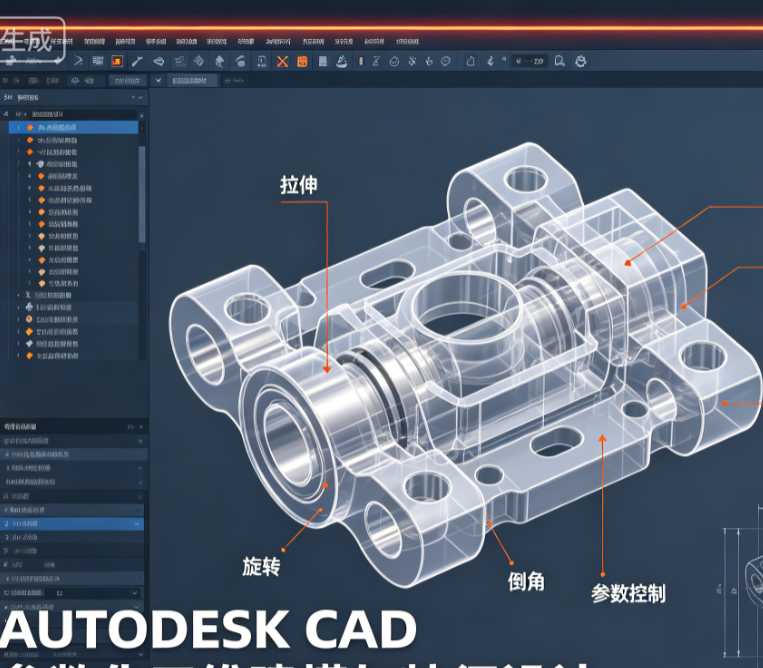
Task: Click the model tree vertical scrollbar
Action: 142,195
